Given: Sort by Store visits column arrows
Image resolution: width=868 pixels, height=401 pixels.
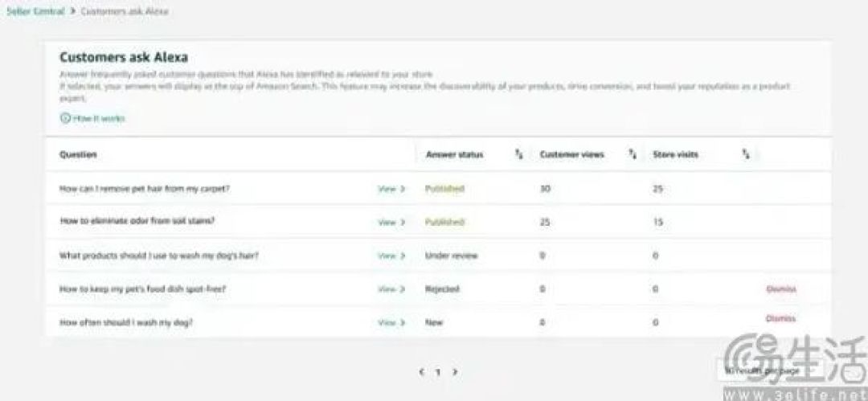Looking at the screenshot, I should 746,155.
